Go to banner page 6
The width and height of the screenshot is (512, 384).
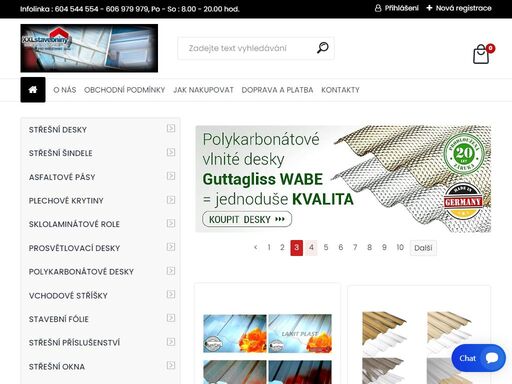pos(341,247)
